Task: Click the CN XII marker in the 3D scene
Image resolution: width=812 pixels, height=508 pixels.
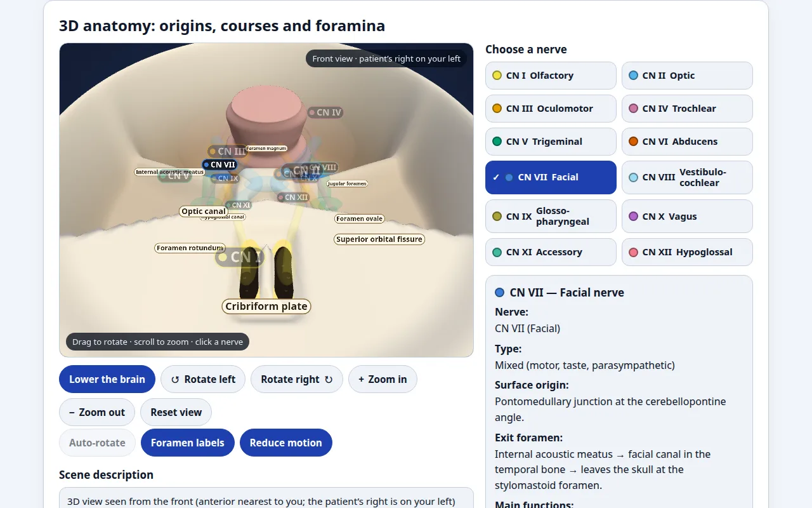Action: point(292,197)
